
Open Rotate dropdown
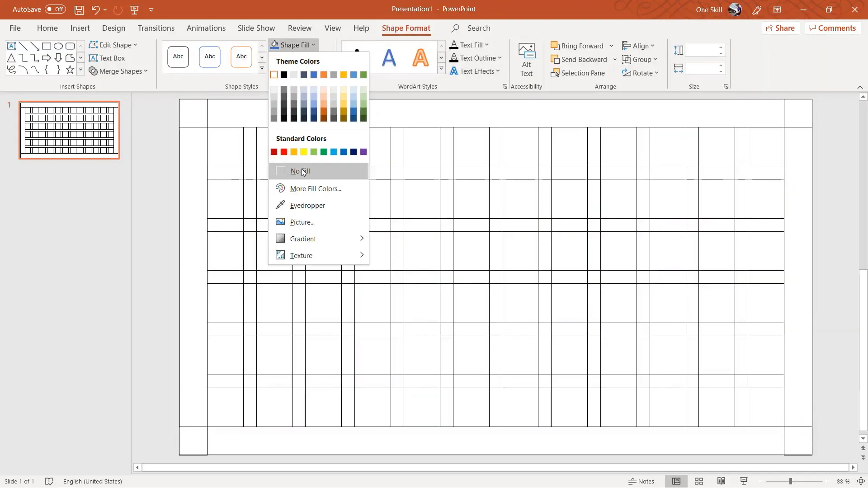[x=640, y=73]
